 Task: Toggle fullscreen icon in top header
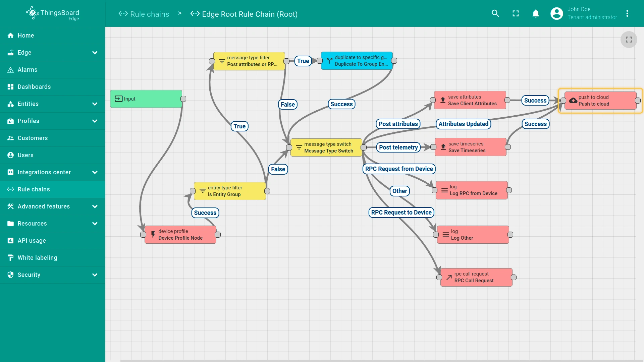[x=516, y=13]
